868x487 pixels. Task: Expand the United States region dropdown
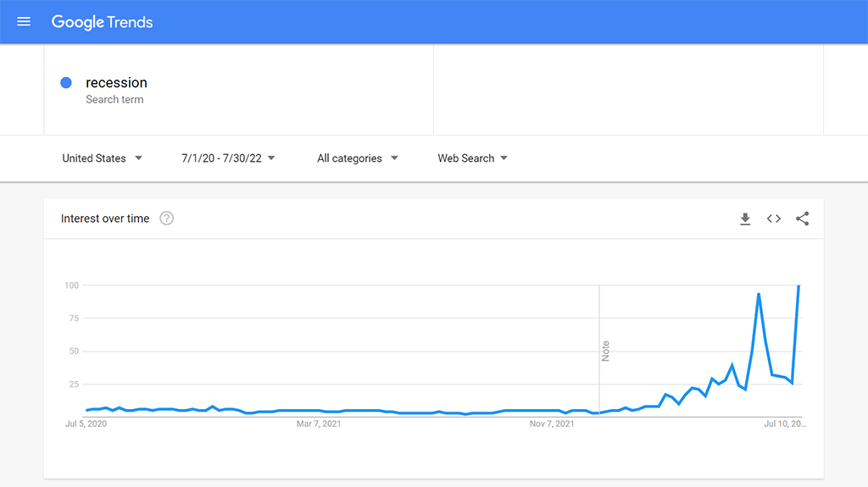coord(102,158)
